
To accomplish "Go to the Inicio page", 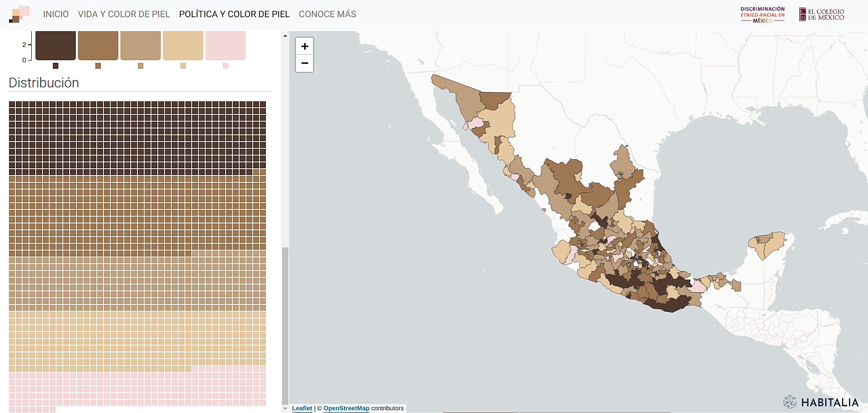I will (x=56, y=14).
